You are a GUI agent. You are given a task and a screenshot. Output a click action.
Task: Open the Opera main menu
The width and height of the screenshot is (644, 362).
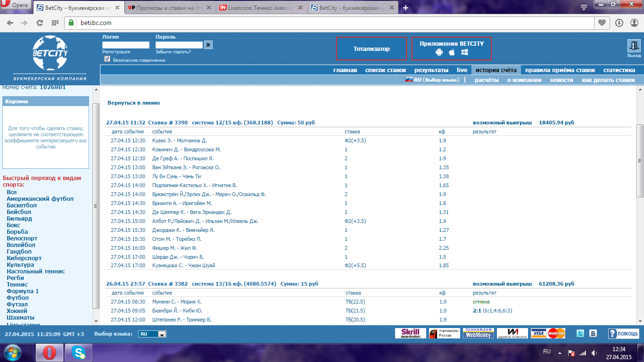pos(16,6)
